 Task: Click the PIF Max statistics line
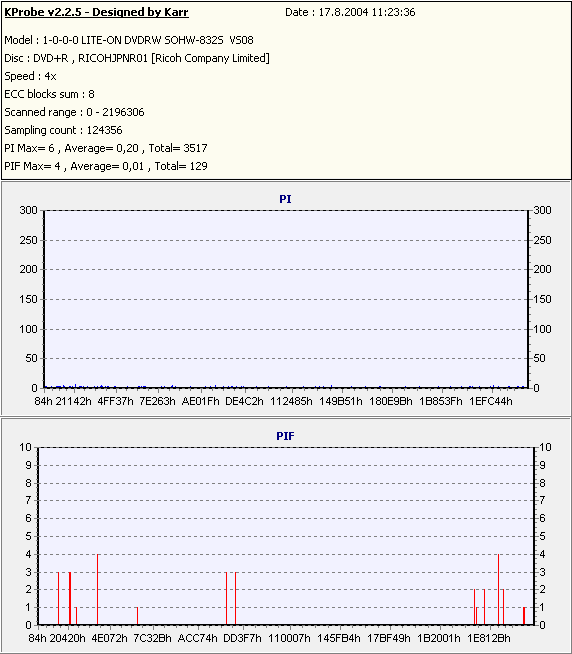(x=106, y=166)
